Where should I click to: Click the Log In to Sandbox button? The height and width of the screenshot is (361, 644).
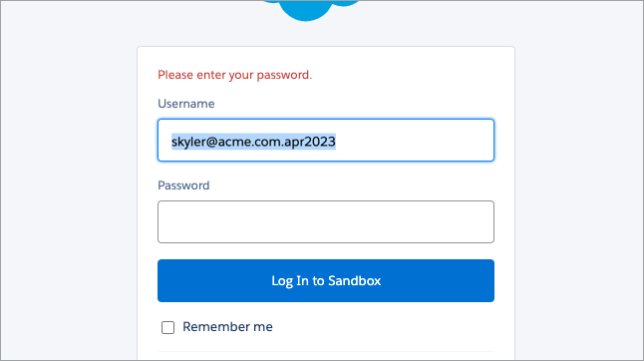pos(326,280)
